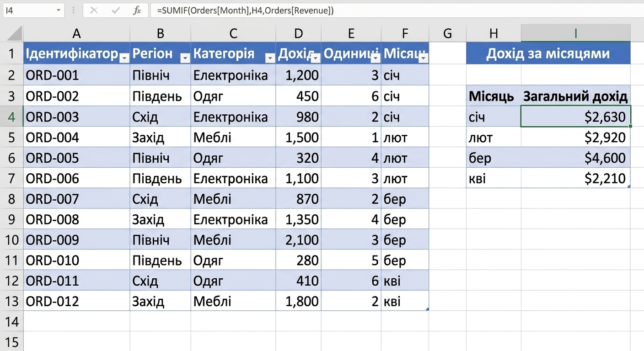Open the Ідентифікатор column filter dropdown

[x=124, y=58]
